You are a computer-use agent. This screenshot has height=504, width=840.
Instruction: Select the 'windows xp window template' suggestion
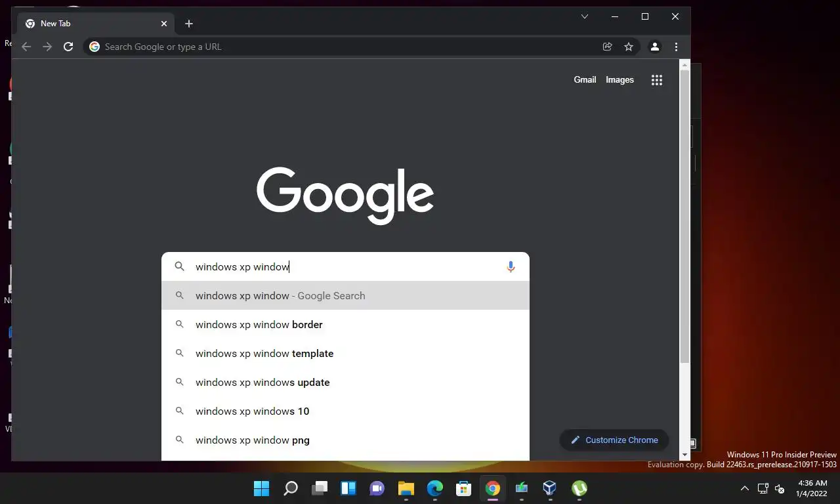[345, 353]
